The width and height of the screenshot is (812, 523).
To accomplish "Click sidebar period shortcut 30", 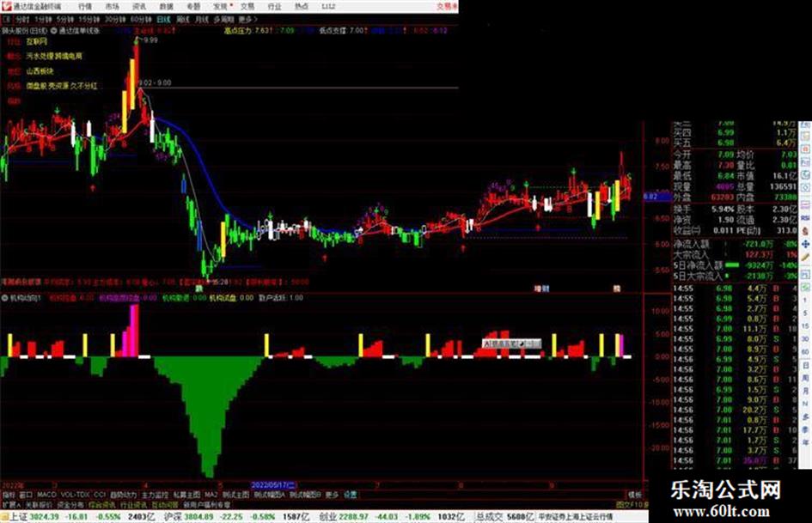I will pyautogui.click(x=805, y=339).
